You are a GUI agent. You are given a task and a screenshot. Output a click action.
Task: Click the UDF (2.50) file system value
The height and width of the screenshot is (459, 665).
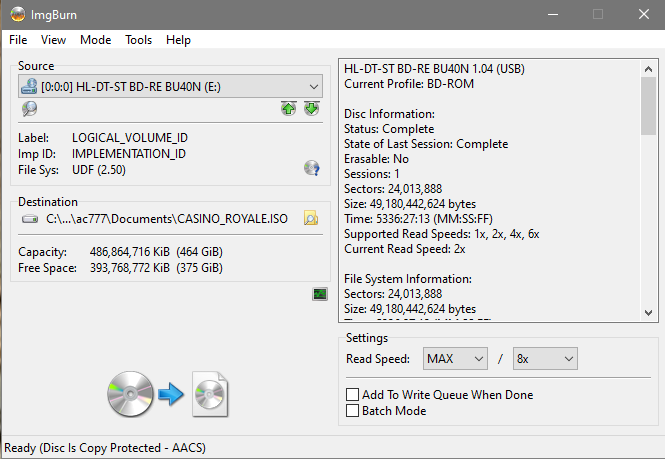[99, 170]
